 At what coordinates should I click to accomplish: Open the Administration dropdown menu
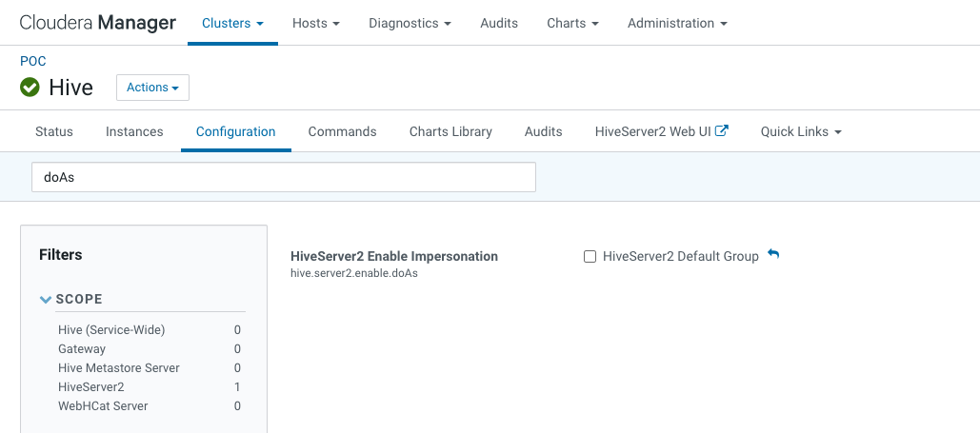click(677, 23)
